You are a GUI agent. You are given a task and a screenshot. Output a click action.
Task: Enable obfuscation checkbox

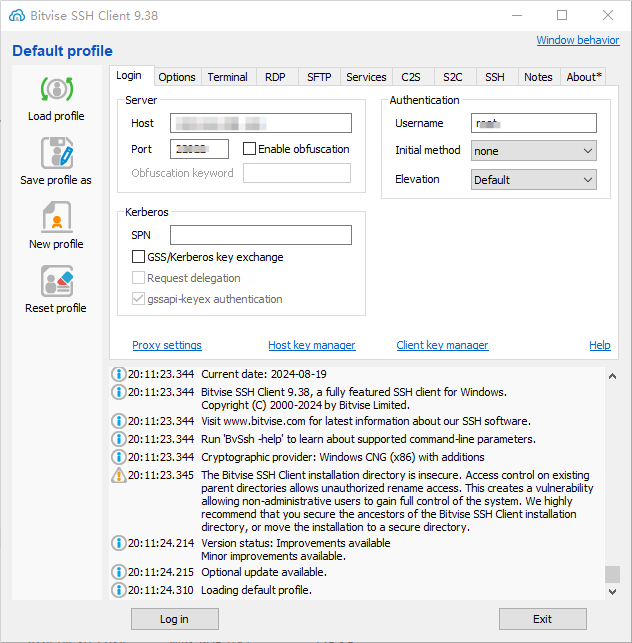249,148
